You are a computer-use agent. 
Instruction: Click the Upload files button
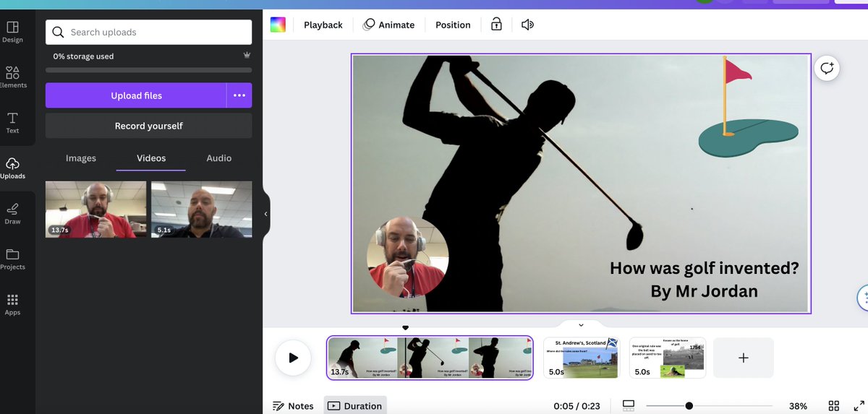[x=136, y=95]
